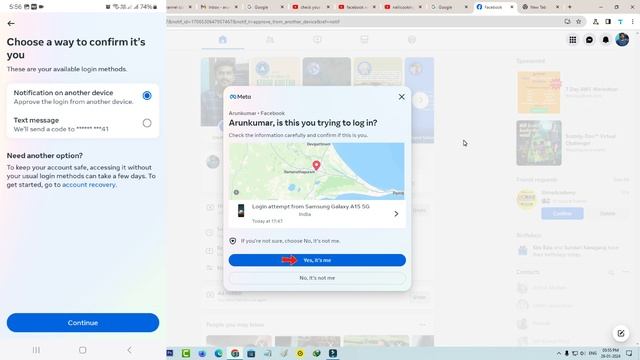Switch to the Gmail Inbox tab
Screen dimensions: 640x360
[220, 7]
